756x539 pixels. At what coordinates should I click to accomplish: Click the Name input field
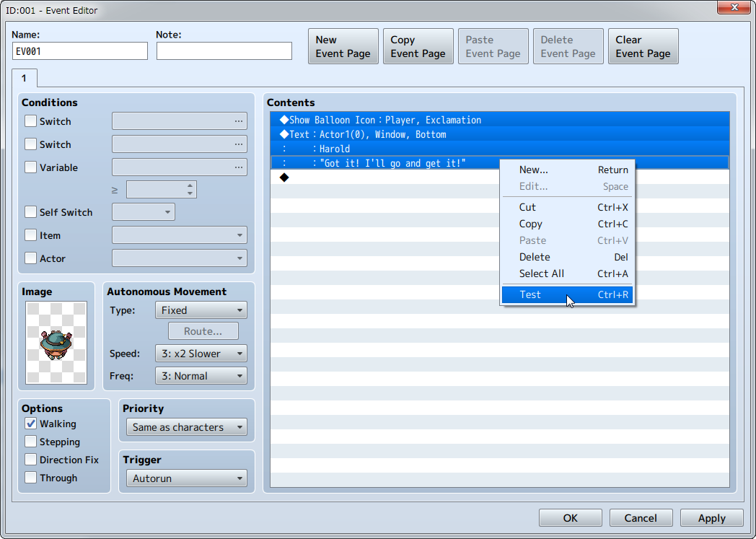click(80, 51)
